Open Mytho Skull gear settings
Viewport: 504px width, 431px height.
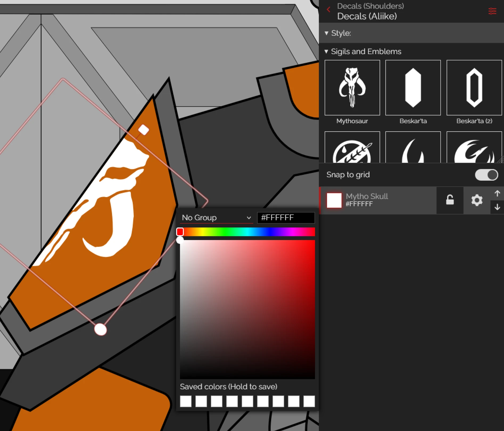pyautogui.click(x=477, y=200)
